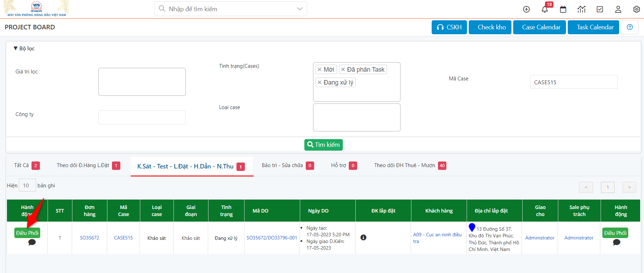This screenshot has width=644, height=273.
Task: Open the chart analytics icon
Action: pyautogui.click(x=581, y=9)
